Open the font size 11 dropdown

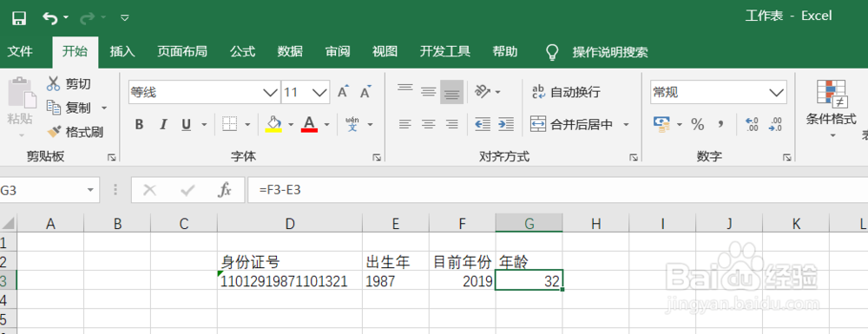pyautogui.click(x=319, y=92)
